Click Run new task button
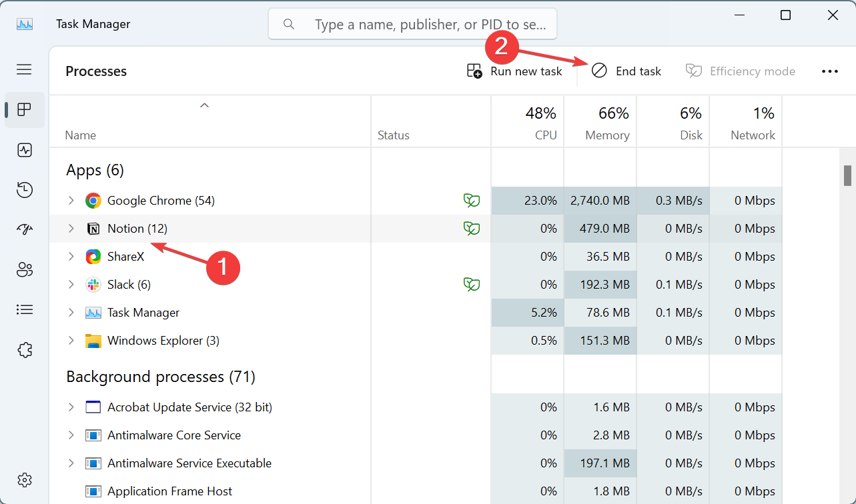The image size is (856, 504). pyautogui.click(x=514, y=71)
